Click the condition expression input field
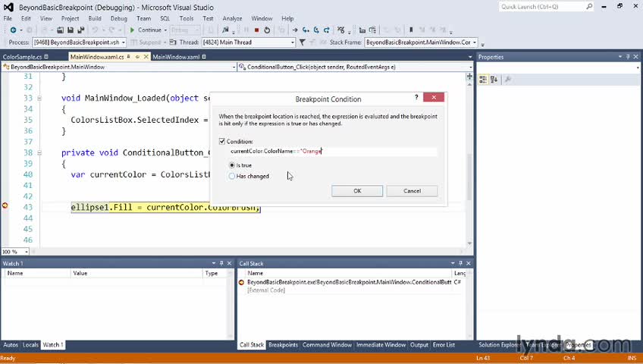This screenshot has width=643, height=364. pos(333,151)
